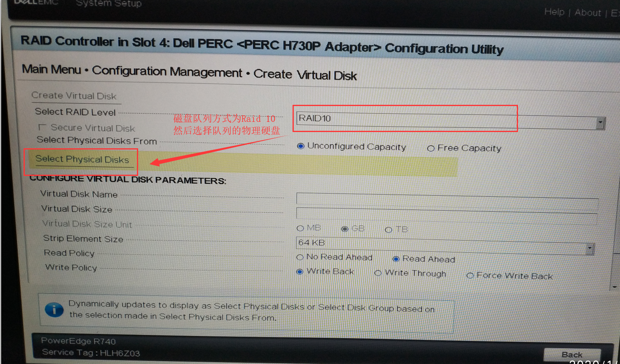This screenshot has height=364, width=620.
Task: Click the PowerEdge R740 text
Action: click(x=78, y=341)
